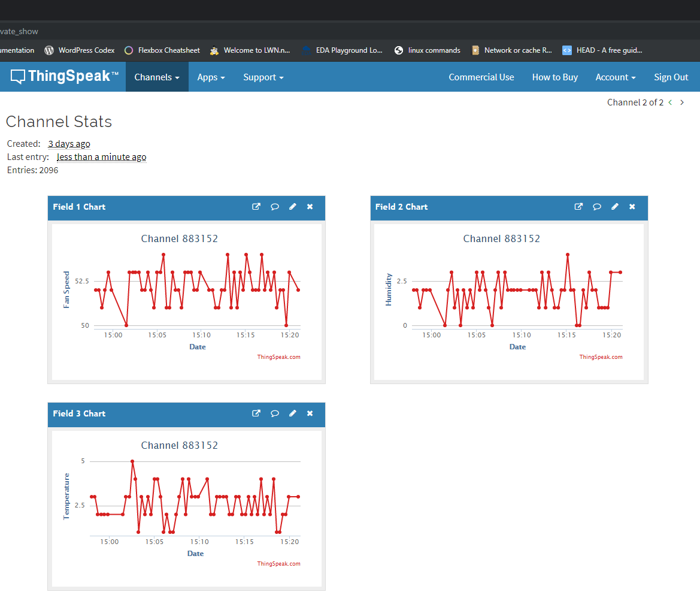Open Welcome to LWN.n... bookmark

[x=250, y=50]
